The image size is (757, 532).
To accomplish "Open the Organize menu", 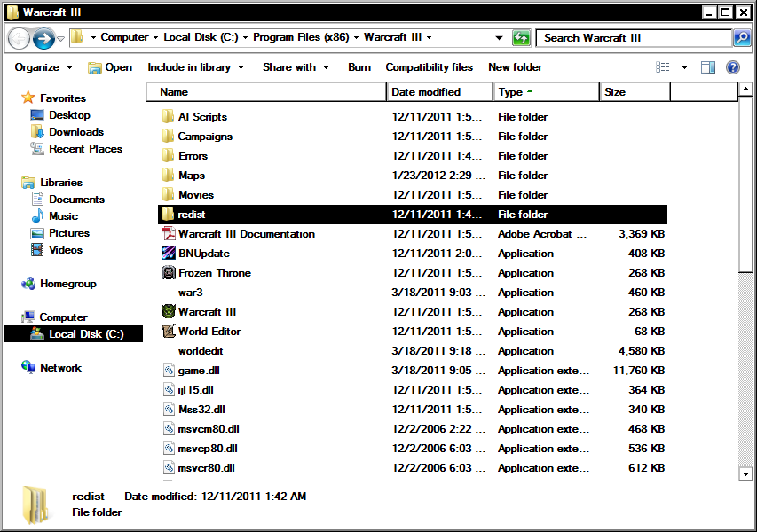I will (43, 67).
